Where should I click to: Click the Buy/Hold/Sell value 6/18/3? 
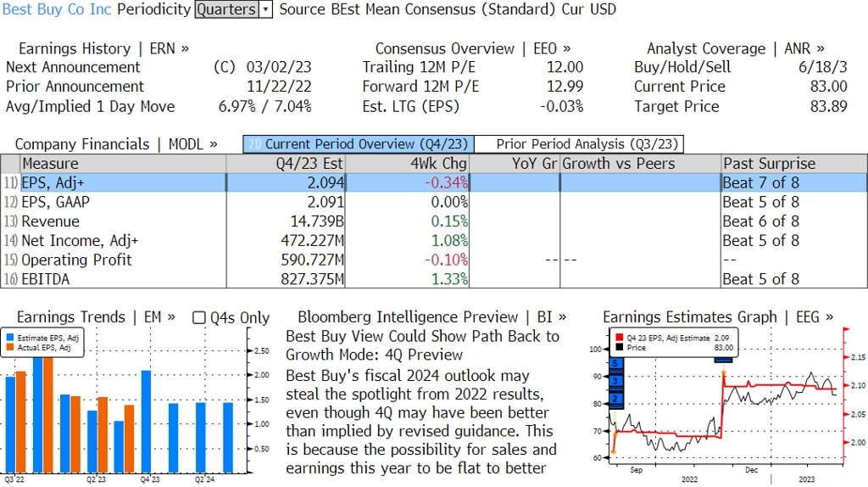[x=822, y=68]
